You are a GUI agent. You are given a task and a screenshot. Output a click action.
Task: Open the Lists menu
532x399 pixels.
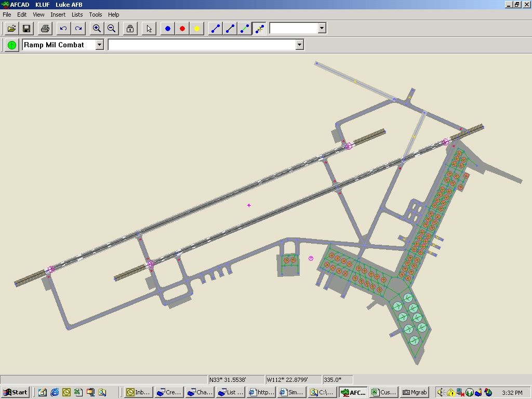77,15
